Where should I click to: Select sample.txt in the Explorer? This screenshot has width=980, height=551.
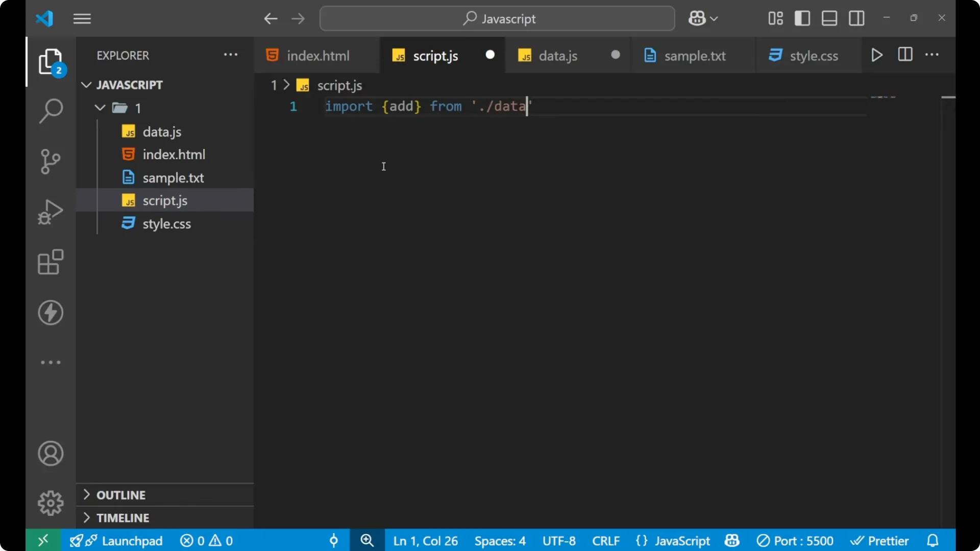(172, 178)
